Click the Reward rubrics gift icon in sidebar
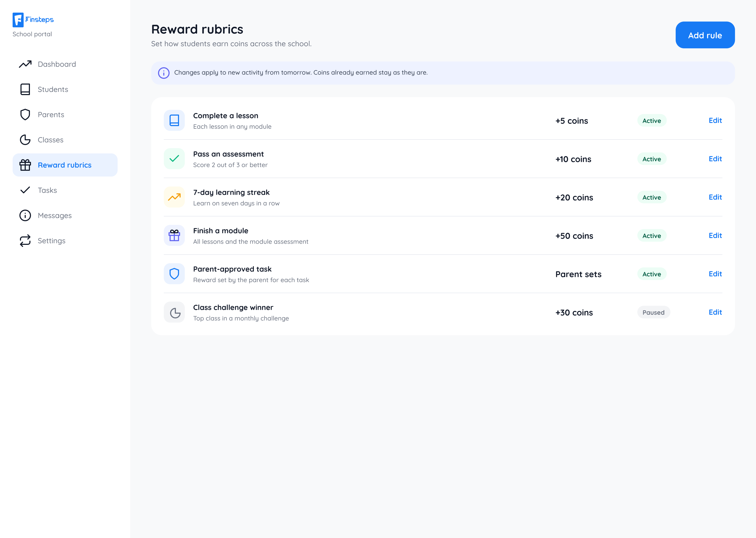756x538 pixels. click(25, 165)
